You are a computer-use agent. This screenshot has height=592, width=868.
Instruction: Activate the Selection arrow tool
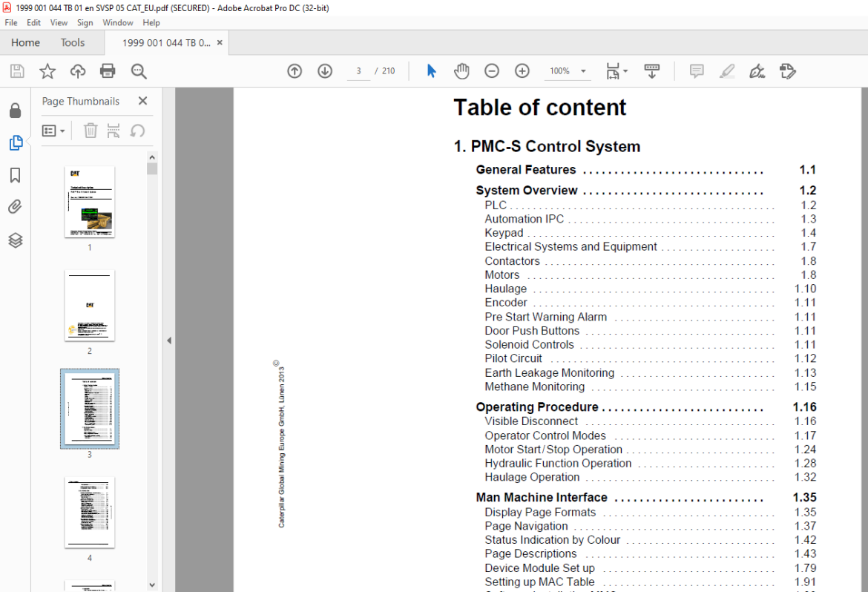tap(431, 71)
